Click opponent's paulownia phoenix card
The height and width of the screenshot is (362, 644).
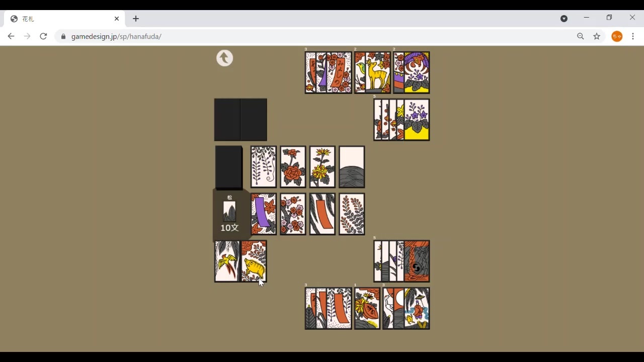(417, 72)
